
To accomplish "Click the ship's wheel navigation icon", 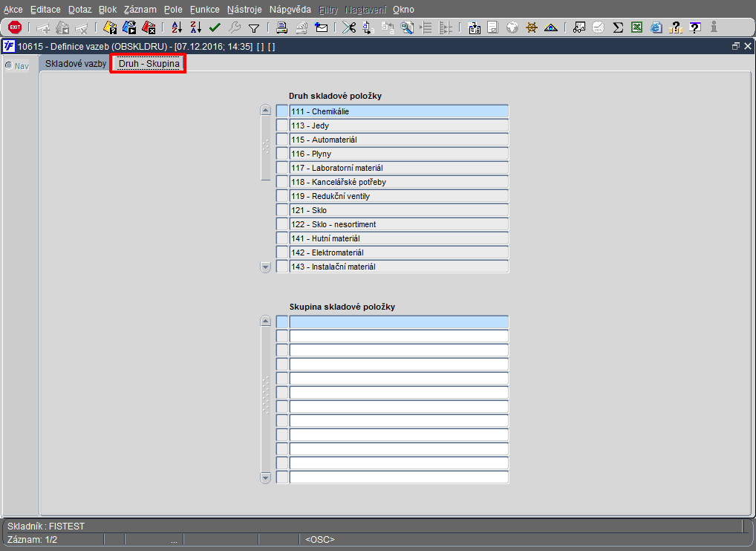I will 531,27.
